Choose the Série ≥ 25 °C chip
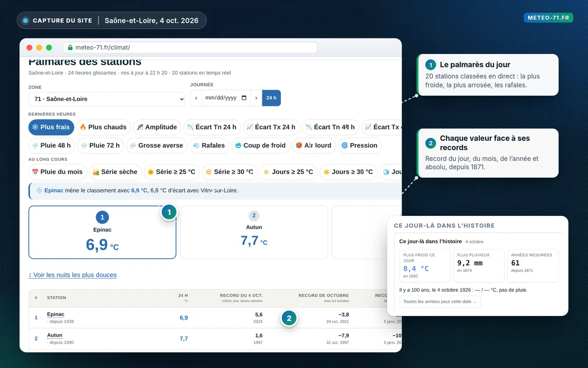The width and height of the screenshot is (588, 368). 172,172
